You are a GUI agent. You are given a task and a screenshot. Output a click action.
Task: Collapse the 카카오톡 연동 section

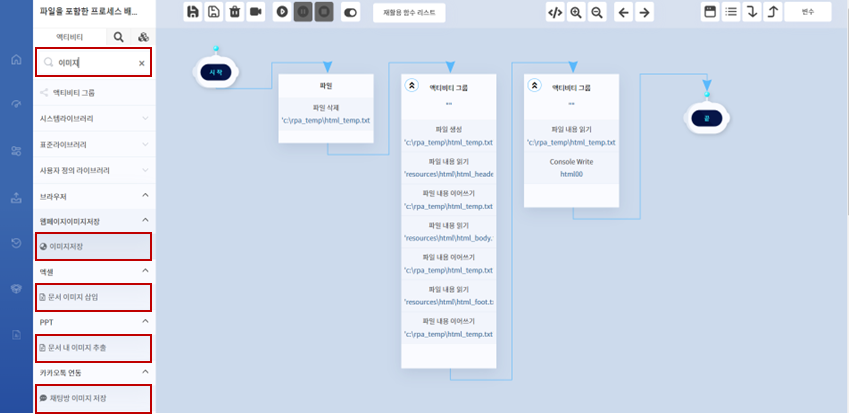[94, 372]
